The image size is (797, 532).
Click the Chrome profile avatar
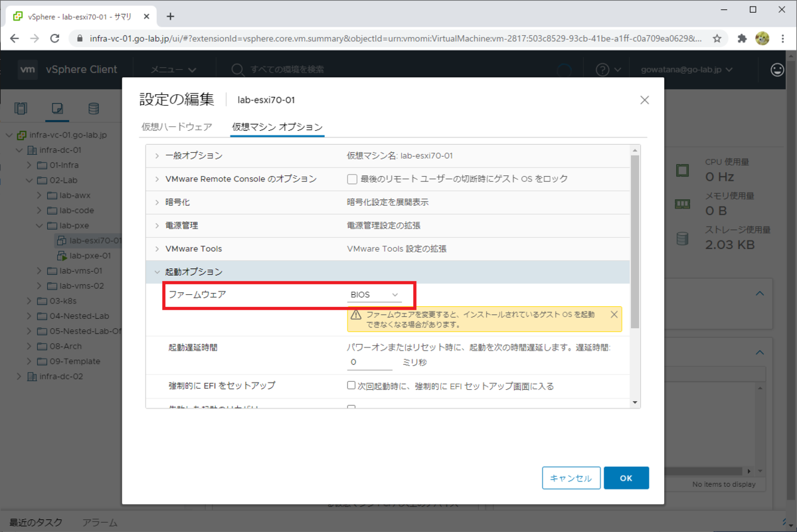coord(762,39)
